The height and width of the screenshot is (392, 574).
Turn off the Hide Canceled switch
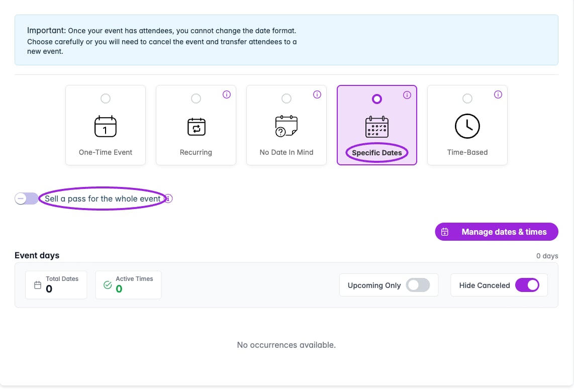point(527,285)
